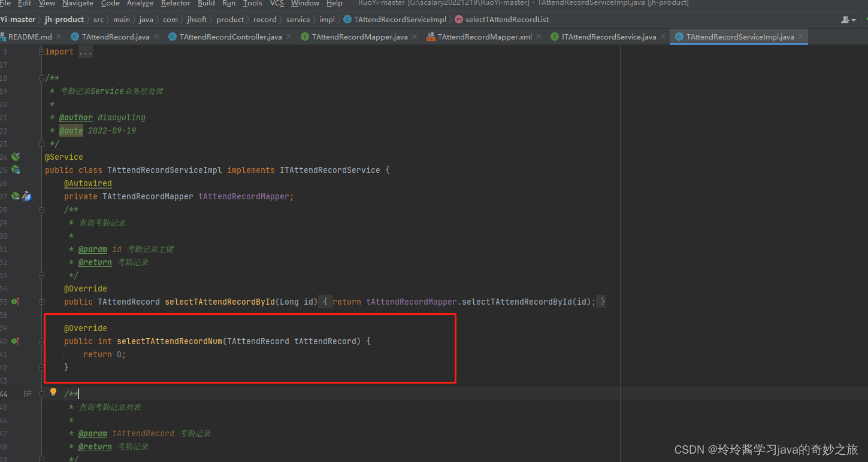The width and height of the screenshot is (868, 462).
Task: Open the Code menu
Action: click(110, 3)
